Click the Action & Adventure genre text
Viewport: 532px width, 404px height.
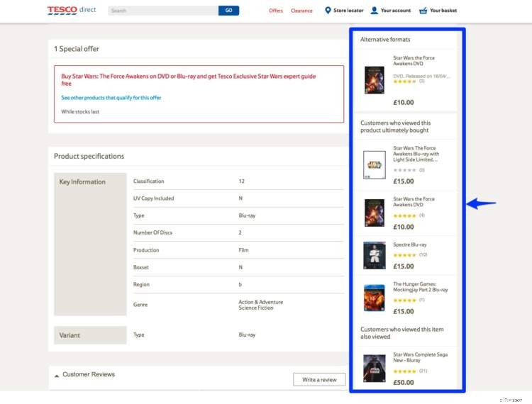tap(260, 302)
